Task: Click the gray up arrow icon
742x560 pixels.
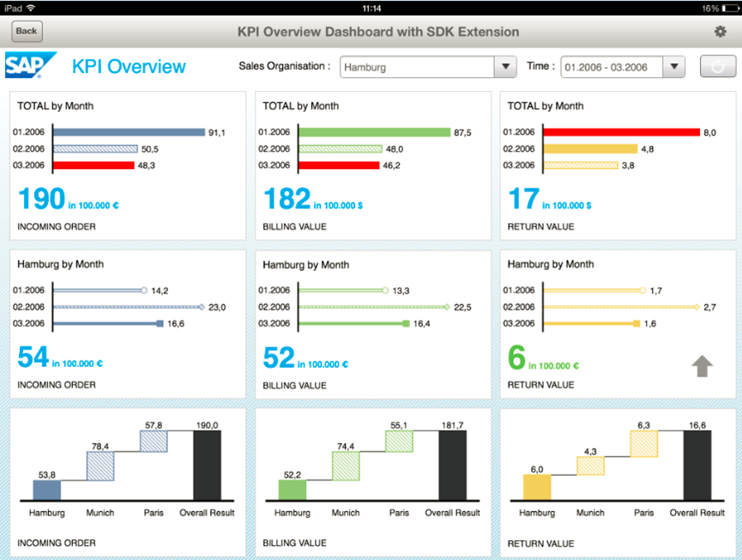Action: [703, 366]
